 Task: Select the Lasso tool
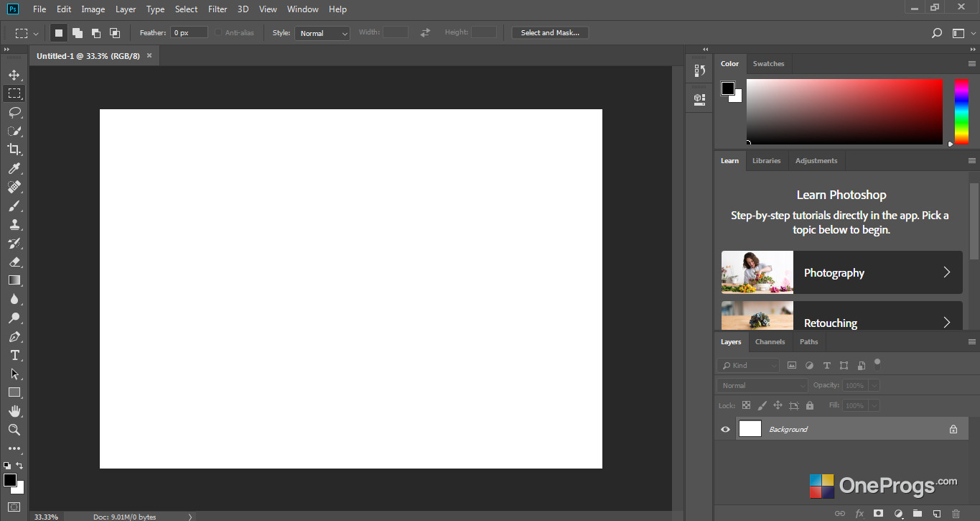pos(14,112)
